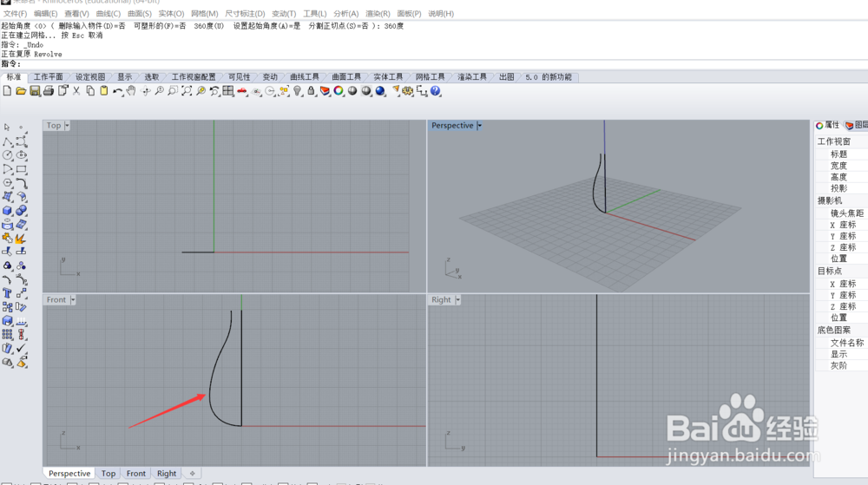Click the command prompt 指令 input line

pyautogui.click(x=434, y=64)
